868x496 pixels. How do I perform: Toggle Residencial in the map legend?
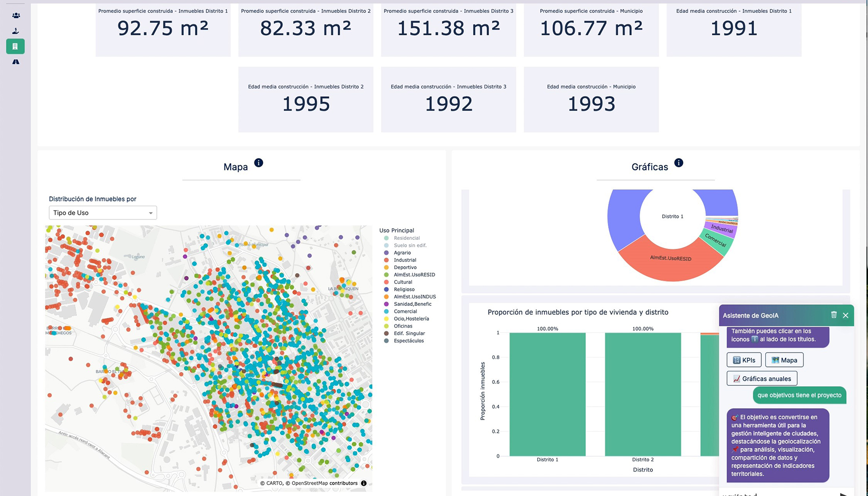click(x=406, y=238)
